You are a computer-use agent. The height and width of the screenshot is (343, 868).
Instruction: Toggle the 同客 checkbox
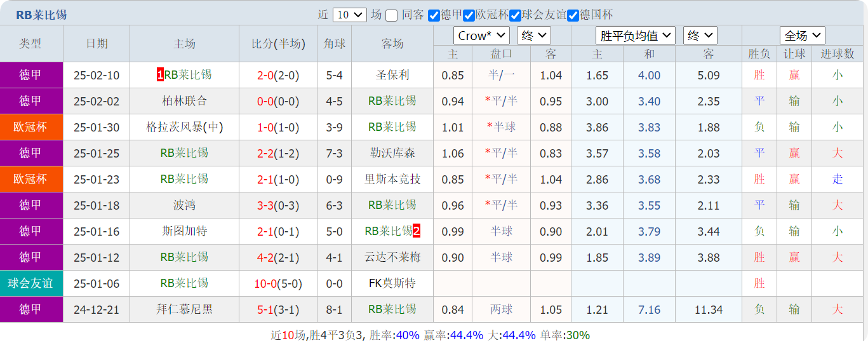(392, 15)
